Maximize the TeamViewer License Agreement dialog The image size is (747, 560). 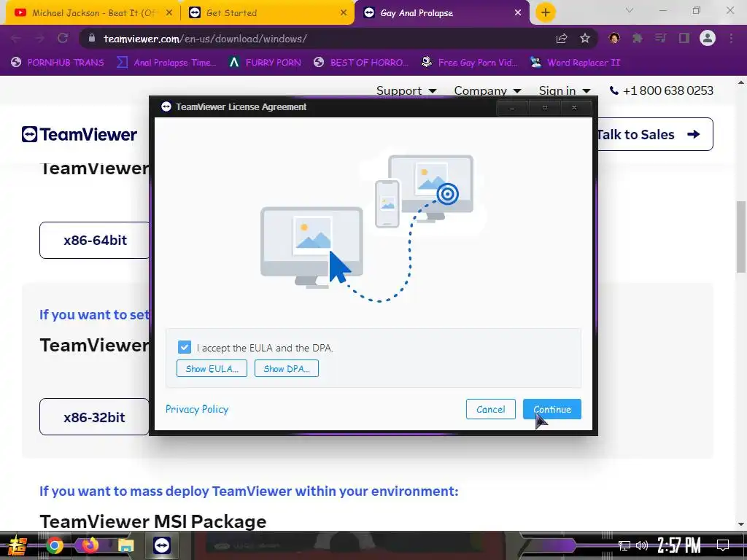[x=544, y=108]
